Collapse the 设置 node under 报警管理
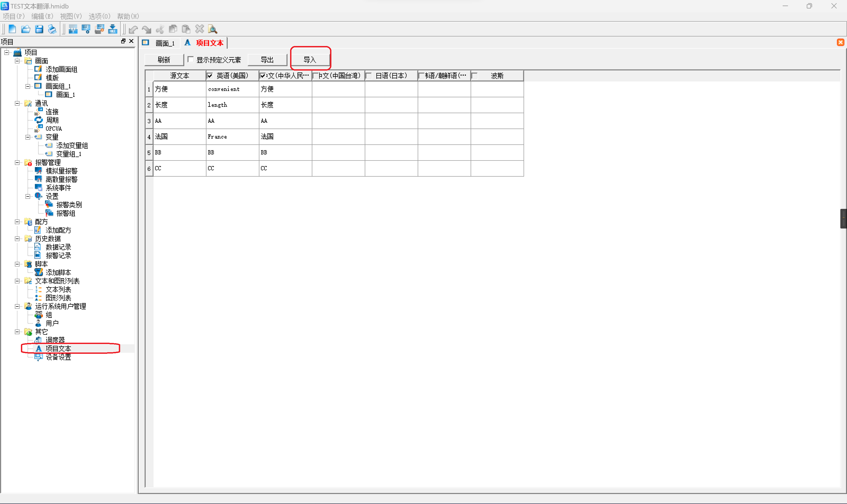847x504 pixels. [x=28, y=196]
